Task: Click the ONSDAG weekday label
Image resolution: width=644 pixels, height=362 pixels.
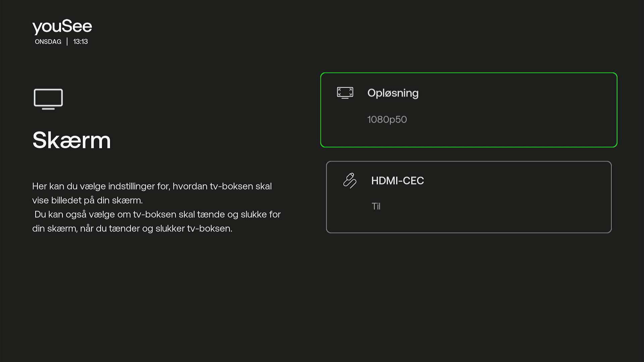Action: [48, 42]
